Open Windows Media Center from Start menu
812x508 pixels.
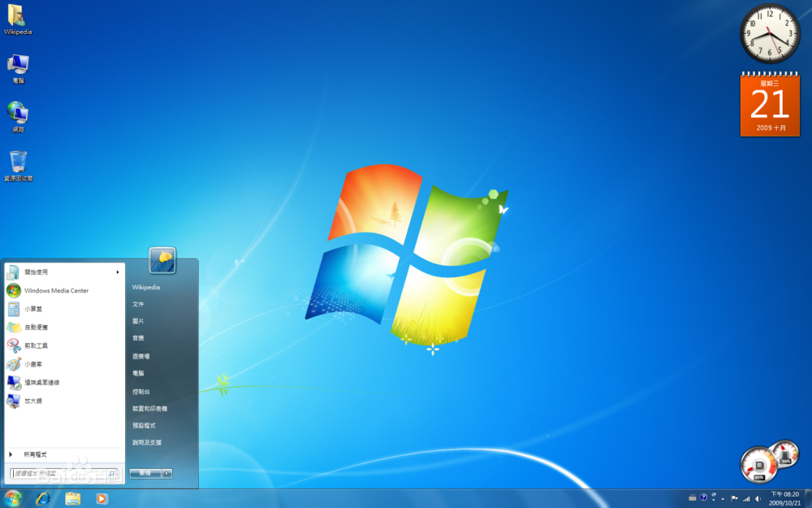55,290
